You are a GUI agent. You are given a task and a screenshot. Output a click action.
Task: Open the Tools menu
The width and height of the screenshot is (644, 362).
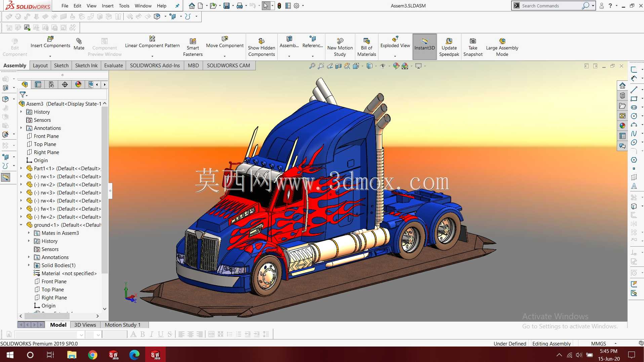tap(124, 6)
